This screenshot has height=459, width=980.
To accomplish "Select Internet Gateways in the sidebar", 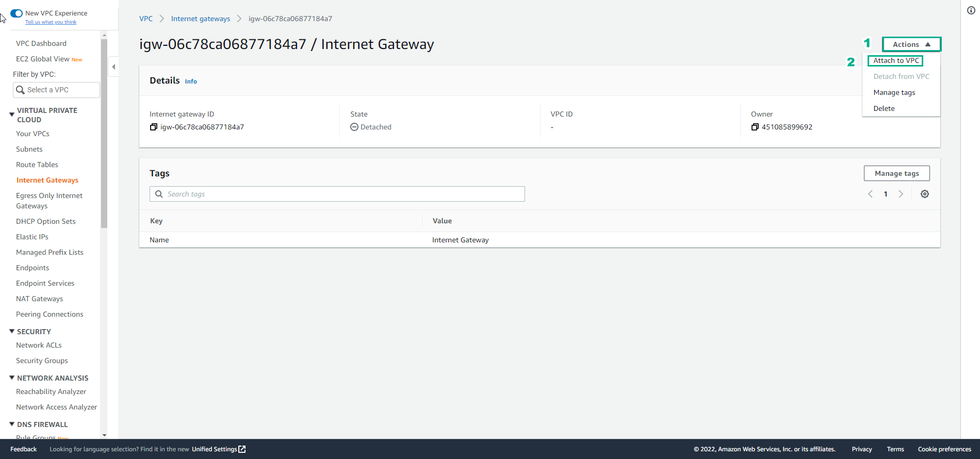I will 47,180.
